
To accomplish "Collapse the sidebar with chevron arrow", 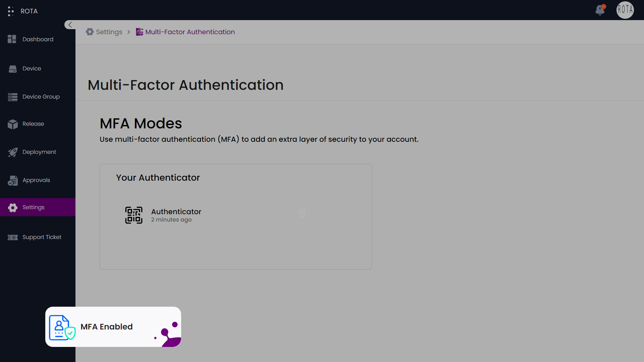I will coord(70,24).
